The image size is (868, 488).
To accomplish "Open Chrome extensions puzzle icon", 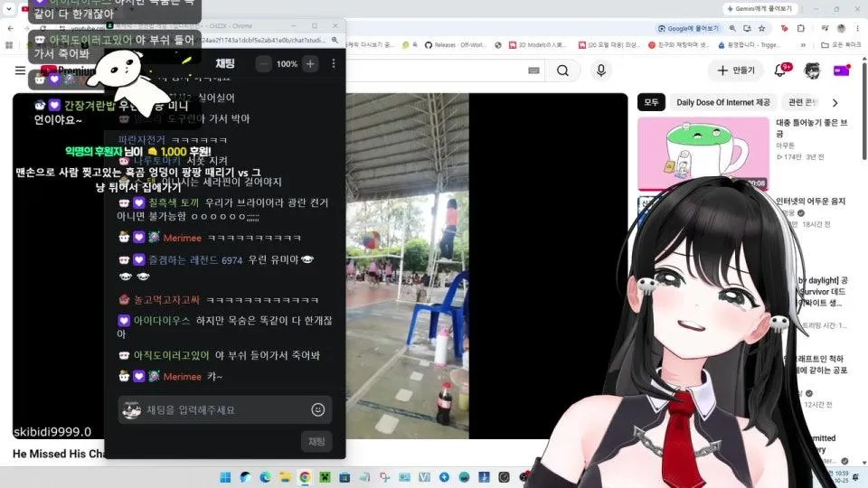I will [x=800, y=28].
